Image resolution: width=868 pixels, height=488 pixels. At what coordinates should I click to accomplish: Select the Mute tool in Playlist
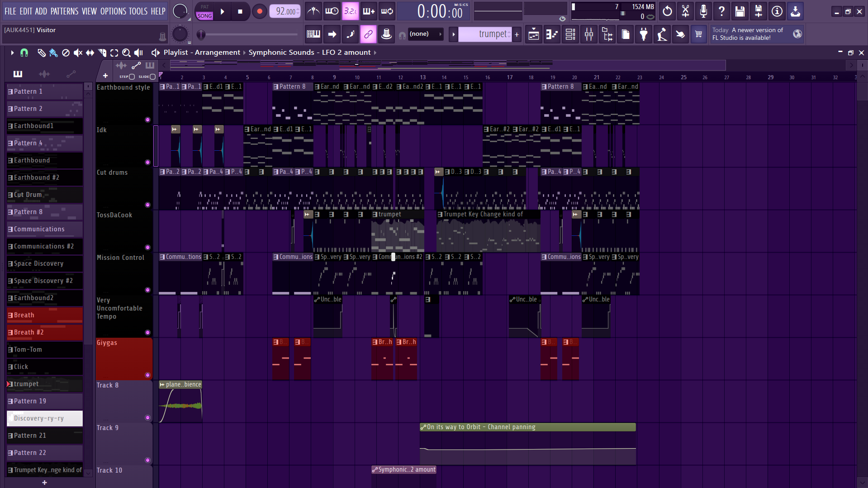78,53
